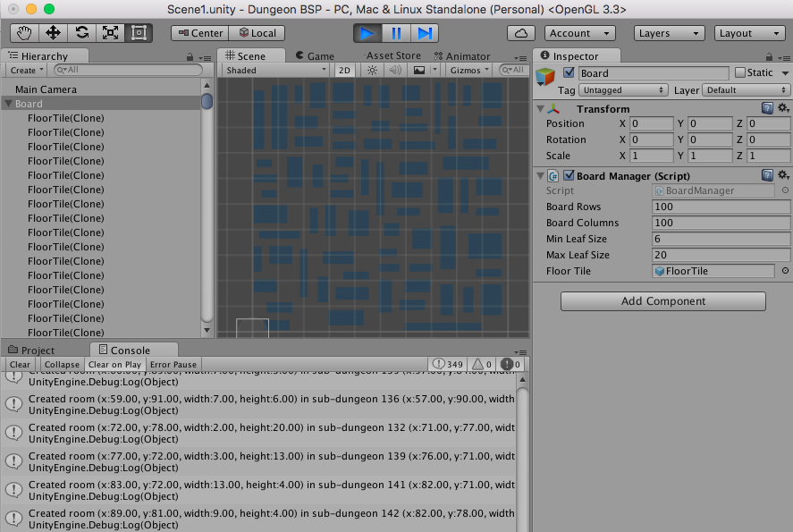
Task: Open Transform component help icon
Action: (767, 108)
